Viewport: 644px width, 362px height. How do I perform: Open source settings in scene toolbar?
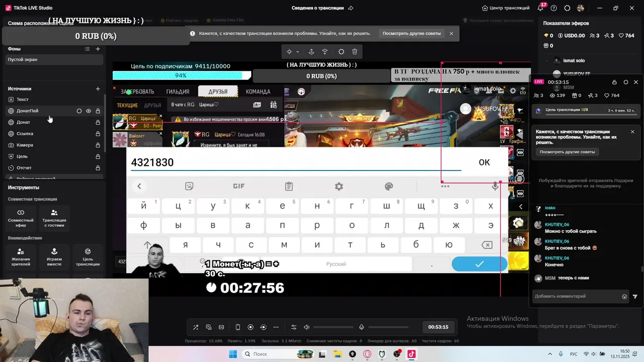point(341,52)
